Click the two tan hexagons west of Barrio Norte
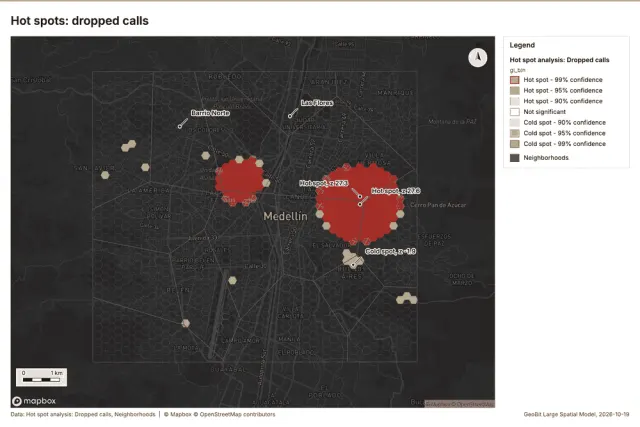 coord(129,146)
